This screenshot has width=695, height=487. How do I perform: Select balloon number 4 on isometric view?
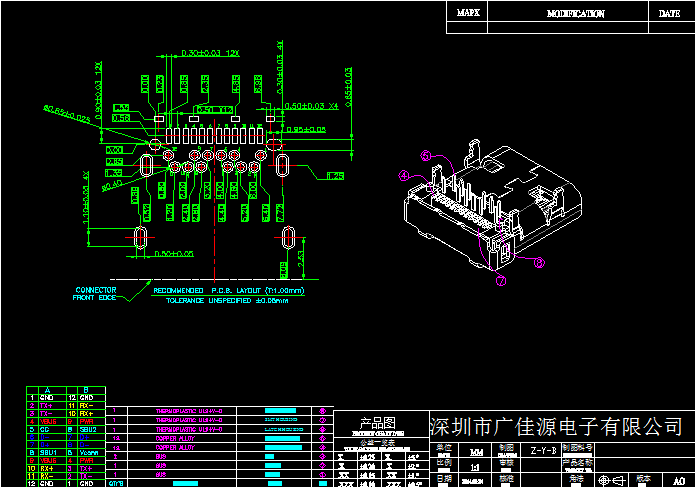point(404,175)
